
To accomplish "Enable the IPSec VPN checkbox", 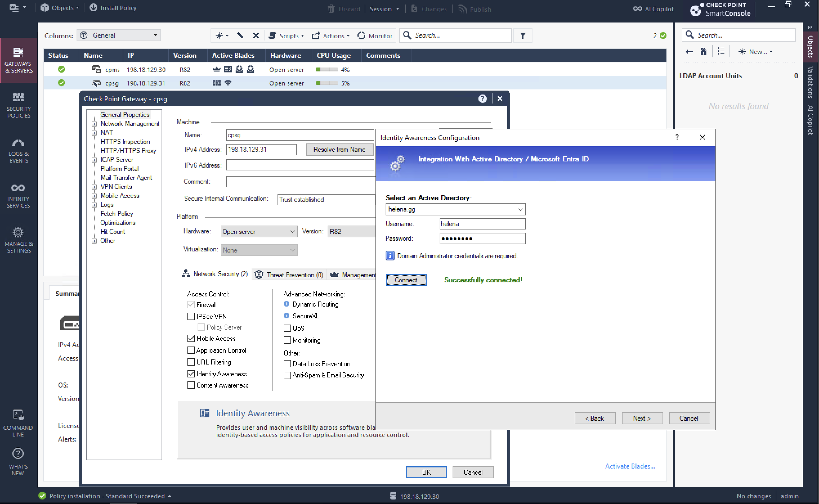I will coord(191,316).
